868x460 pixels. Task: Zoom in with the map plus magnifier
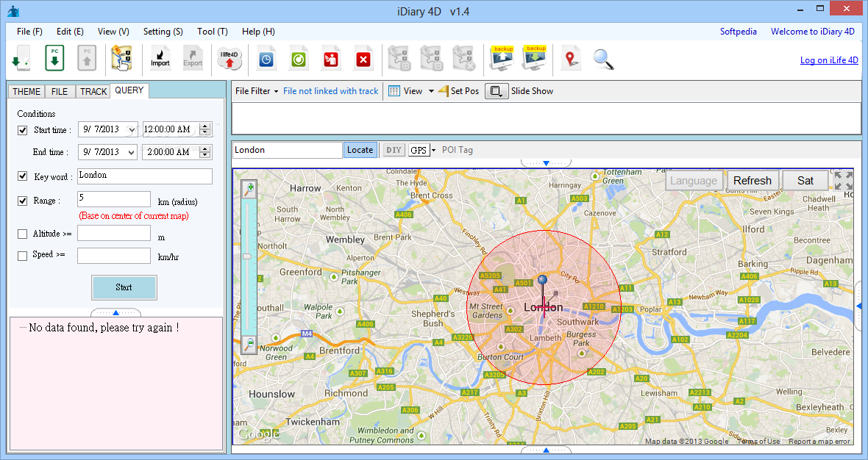point(249,189)
